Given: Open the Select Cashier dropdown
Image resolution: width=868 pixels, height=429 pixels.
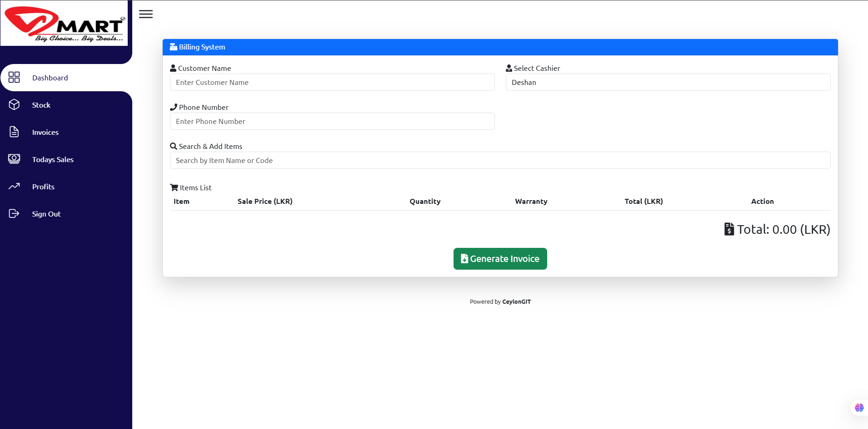Looking at the screenshot, I should tap(668, 83).
